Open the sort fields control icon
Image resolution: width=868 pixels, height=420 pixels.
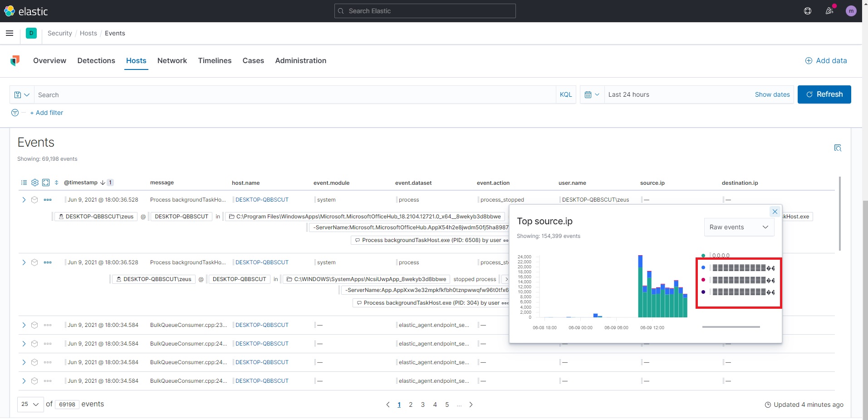tap(56, 183)
